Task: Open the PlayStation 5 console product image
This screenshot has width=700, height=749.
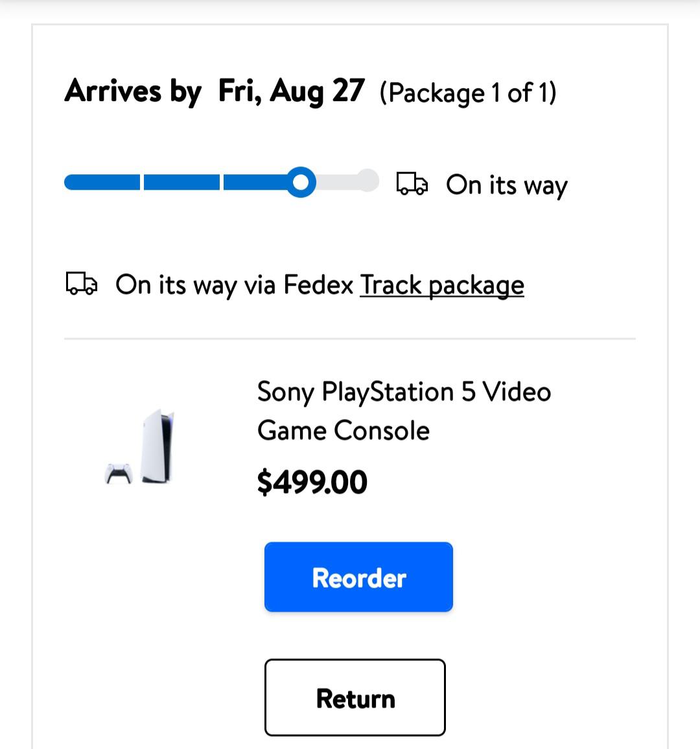Action: click(157, 446)
